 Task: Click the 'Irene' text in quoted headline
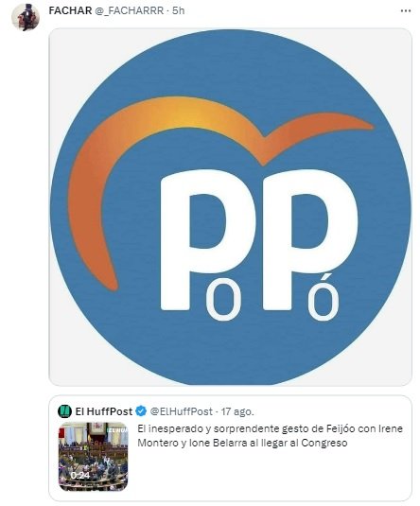[x=391, y=428]
